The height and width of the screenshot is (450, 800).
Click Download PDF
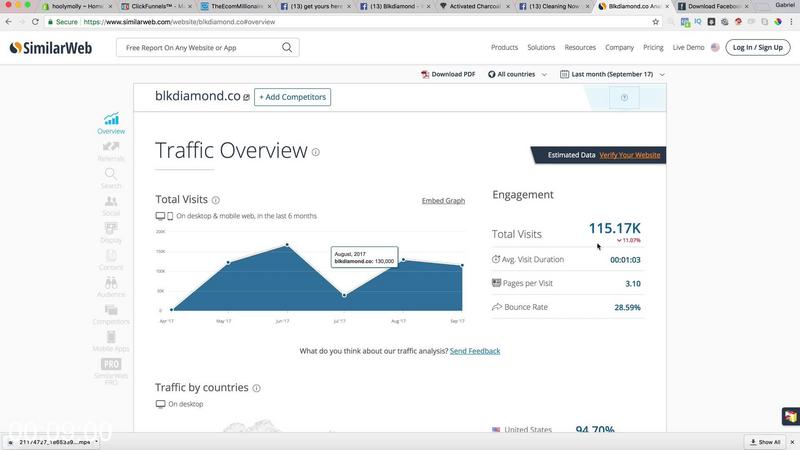[448, 74]
